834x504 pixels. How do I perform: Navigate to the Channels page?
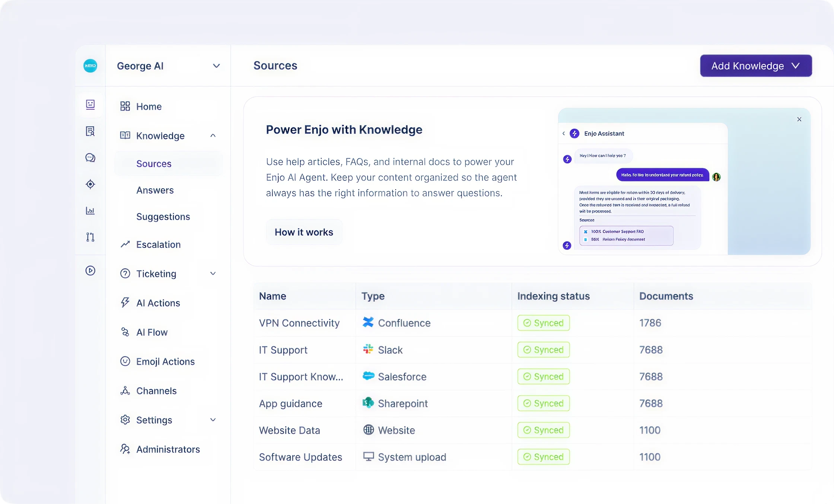point(156,391)
